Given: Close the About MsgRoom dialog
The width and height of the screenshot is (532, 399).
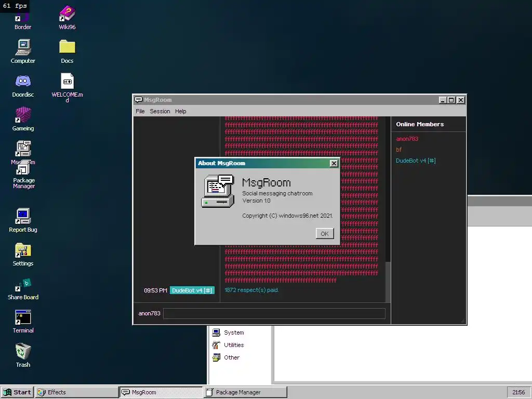Looking at the screenshot, I should (334, 163).
